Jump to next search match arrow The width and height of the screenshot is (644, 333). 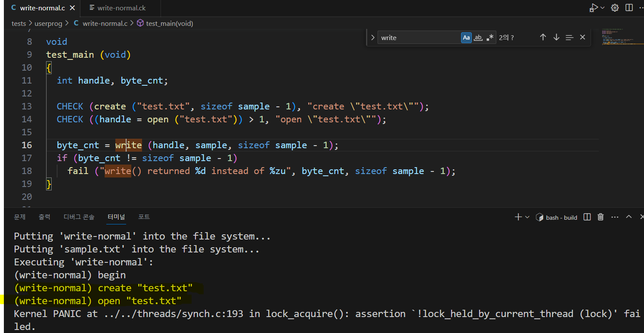[x=556, y=37]
